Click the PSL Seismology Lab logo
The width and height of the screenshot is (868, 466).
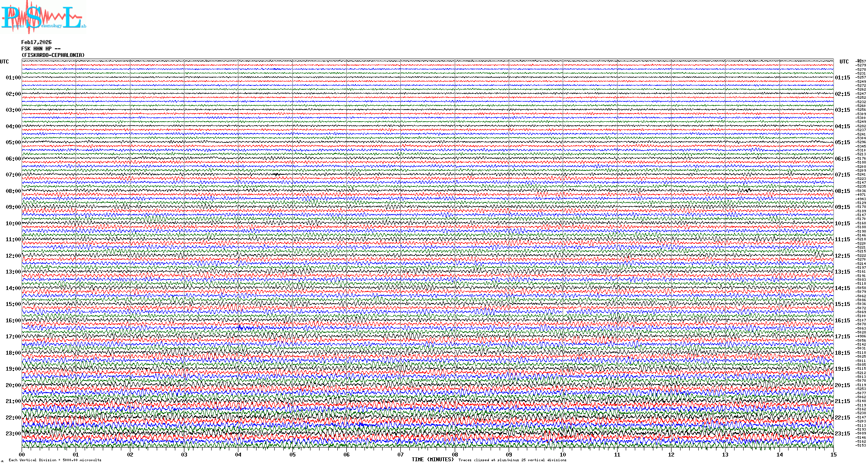(43, 17)
